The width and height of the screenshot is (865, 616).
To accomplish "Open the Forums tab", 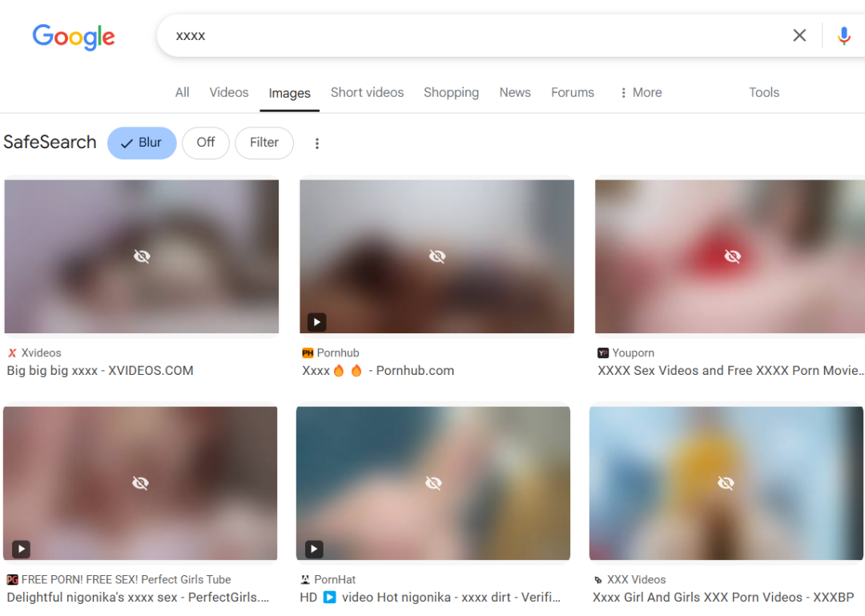I will point(572,92).
